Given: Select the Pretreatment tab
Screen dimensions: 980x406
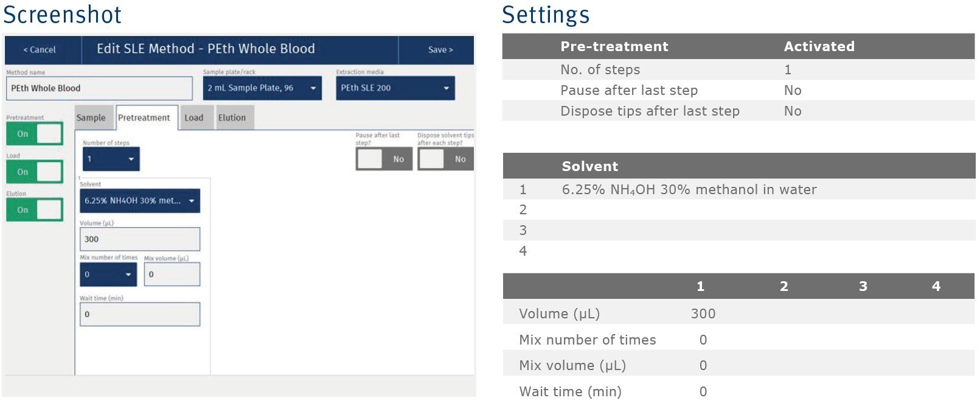Looking at the screenshot, I should pos(144,117).
